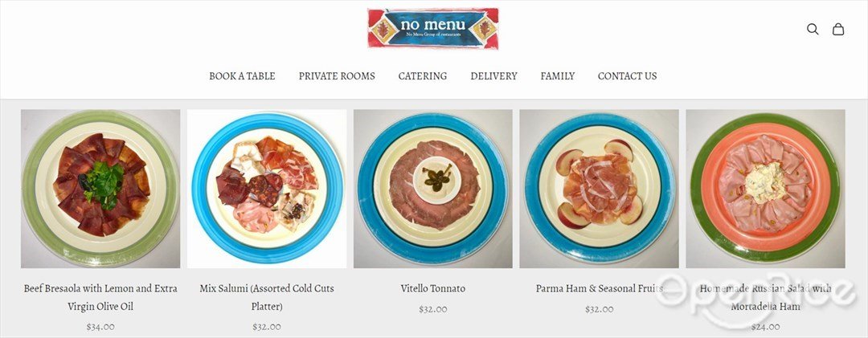Go to Book a Table page

point(242,75)
